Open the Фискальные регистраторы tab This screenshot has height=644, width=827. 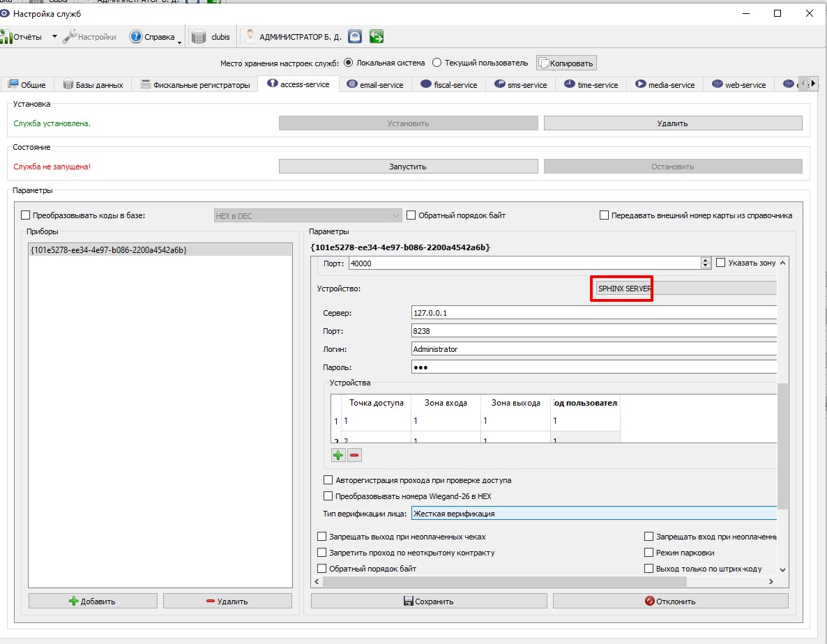195,84
